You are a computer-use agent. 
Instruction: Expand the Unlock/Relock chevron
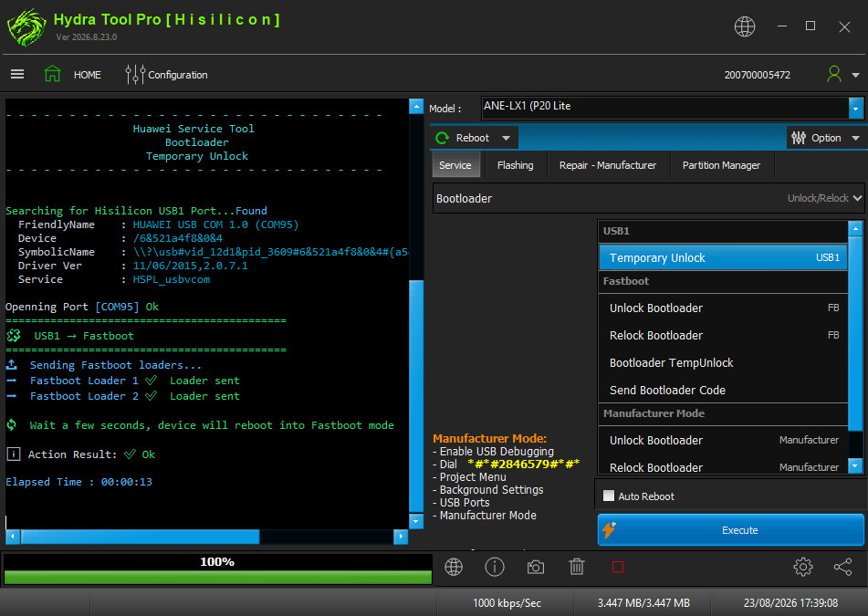[857, 198]
